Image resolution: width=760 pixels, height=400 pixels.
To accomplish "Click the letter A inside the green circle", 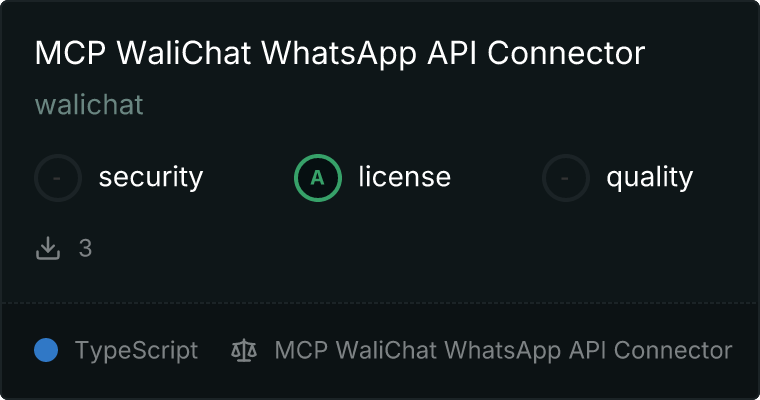I will (317, 178).
